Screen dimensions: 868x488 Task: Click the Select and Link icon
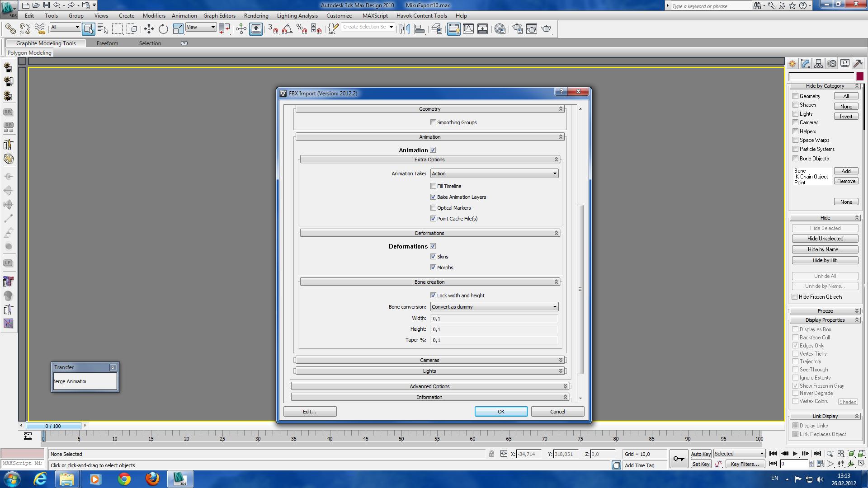(x=10, y=29)
